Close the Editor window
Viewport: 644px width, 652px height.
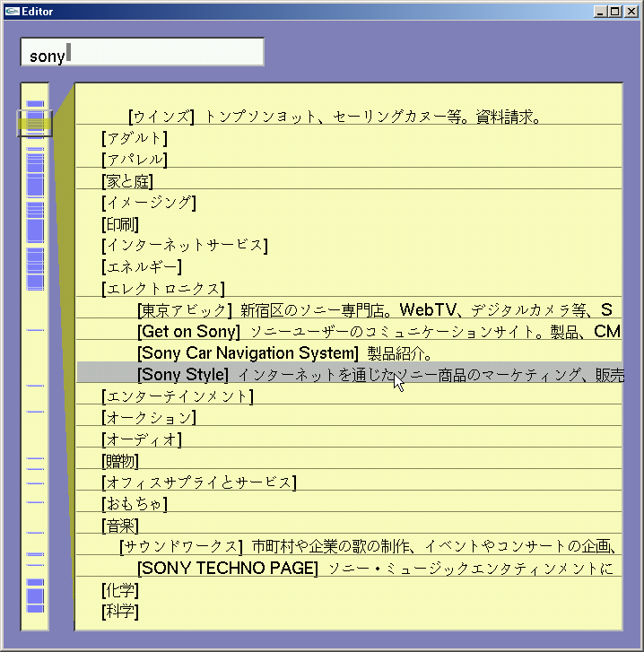pyautogui.click(x=631, y=12)
